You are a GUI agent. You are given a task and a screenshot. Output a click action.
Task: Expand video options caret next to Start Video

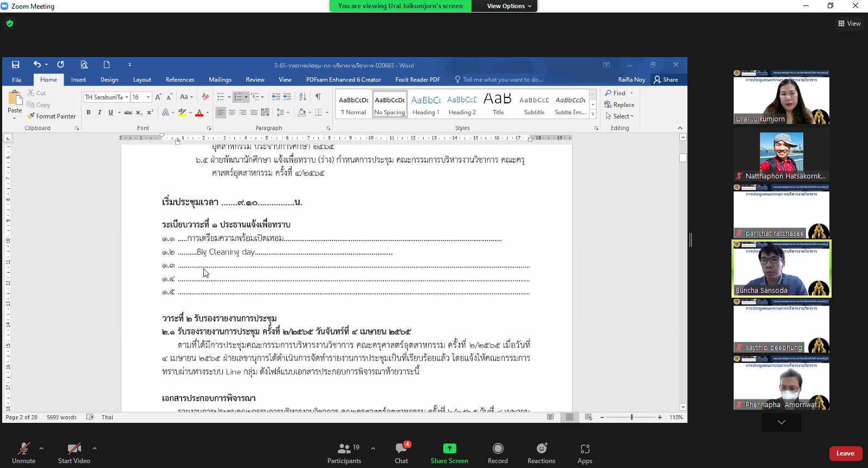point(95,448)
